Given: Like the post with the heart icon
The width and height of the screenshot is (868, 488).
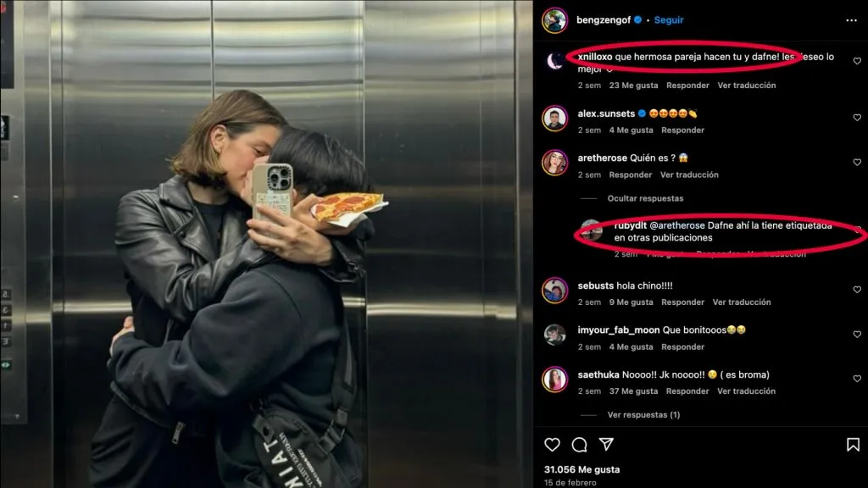Looking at the screenshot, I should (x=552, y=444).
